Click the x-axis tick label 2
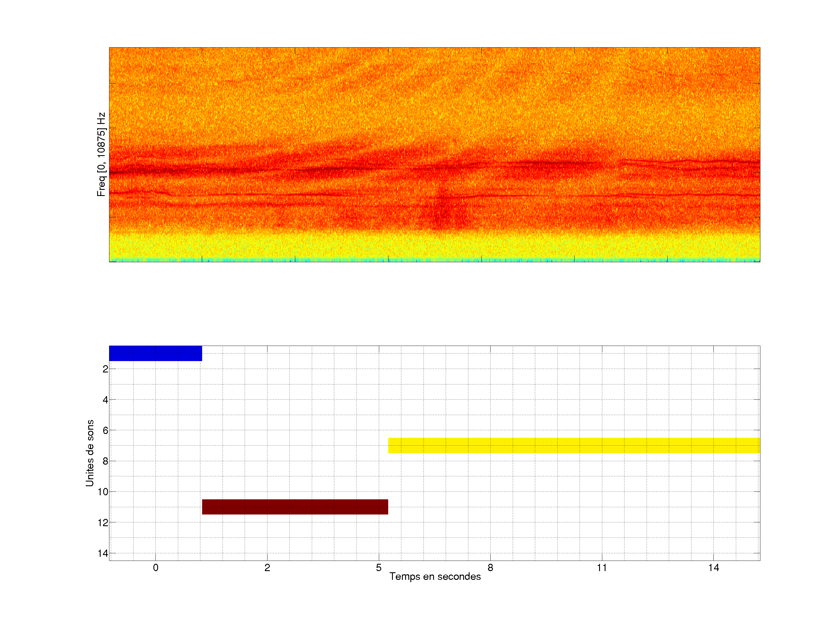The image size is (840, 630). click(267, 568)
